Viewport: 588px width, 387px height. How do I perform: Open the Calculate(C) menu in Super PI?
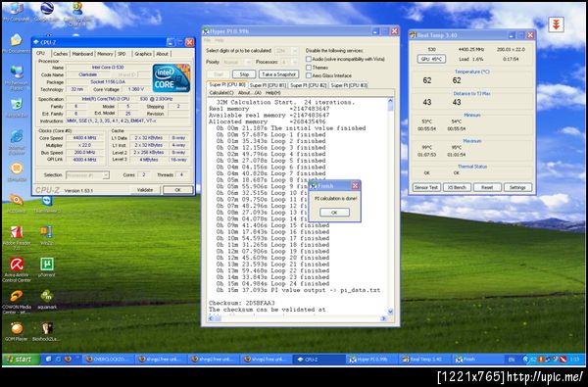click(x=221, y=93)
